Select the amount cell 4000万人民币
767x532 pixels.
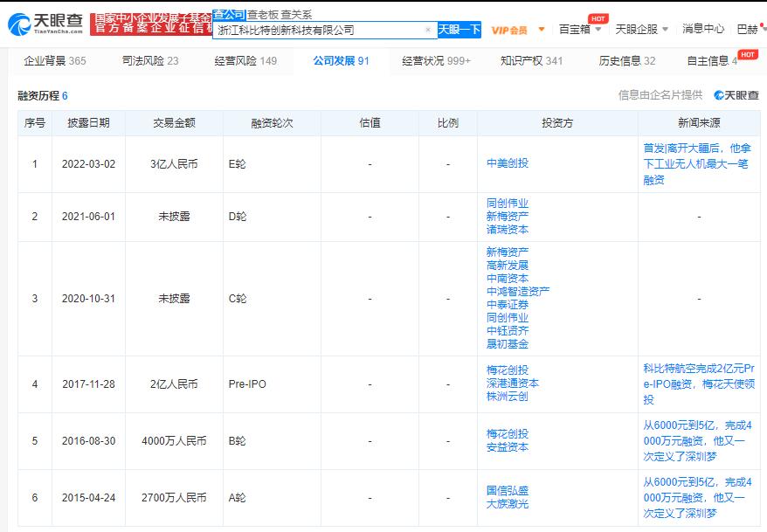[174, 440]
